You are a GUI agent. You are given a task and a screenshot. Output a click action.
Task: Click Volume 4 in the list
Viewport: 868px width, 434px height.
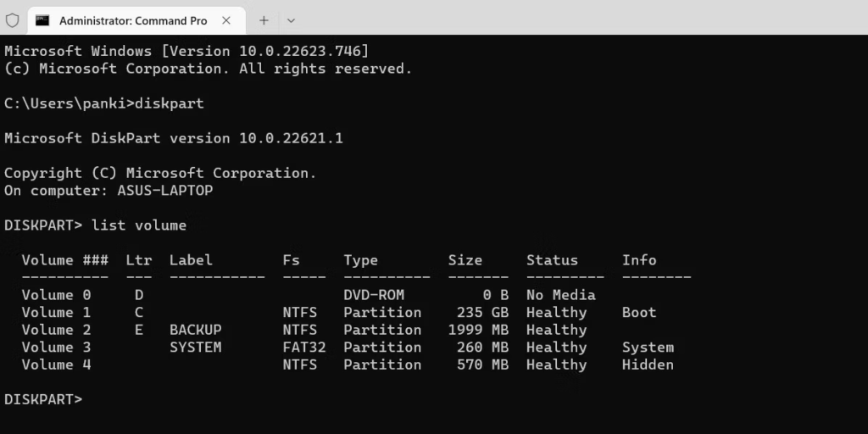pyautogui.click(x=56, y=365)
